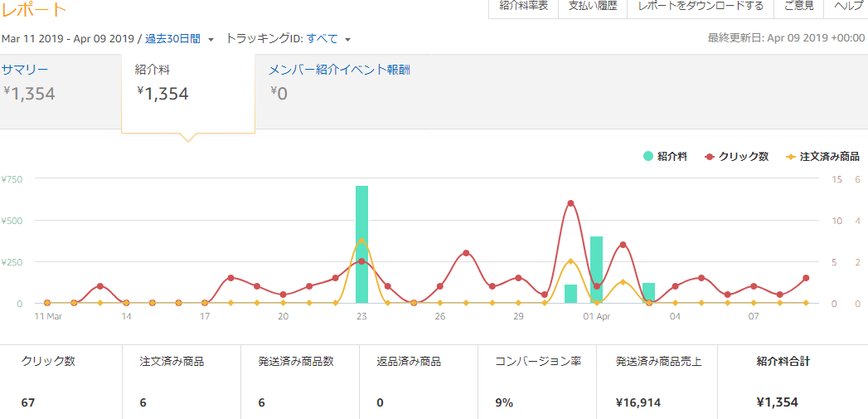Open the ご意見 tab
Screen dimensions: 868x419
click(799, 6)
